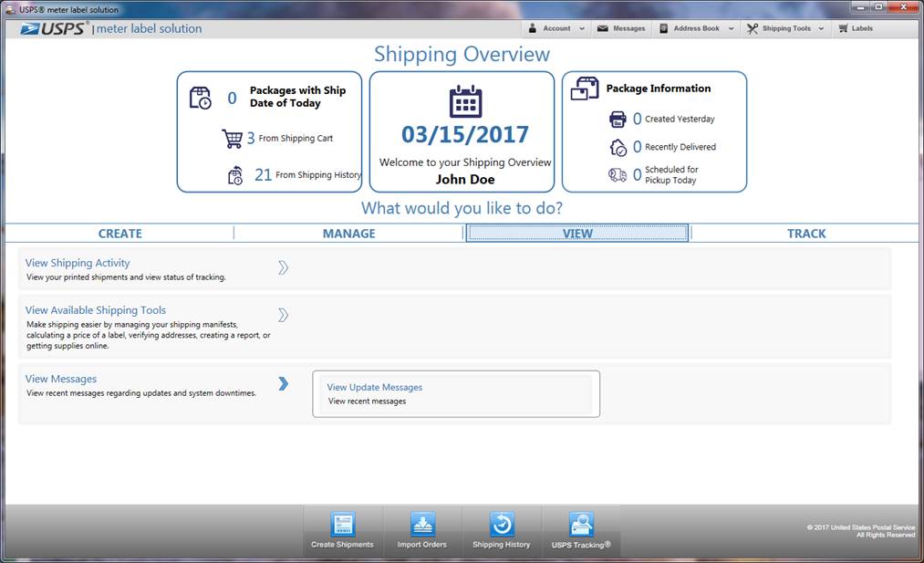Expand the Account dropdown arrow
Image resolution: width=924 pixels, height=563 pixels.
[582, 28]
